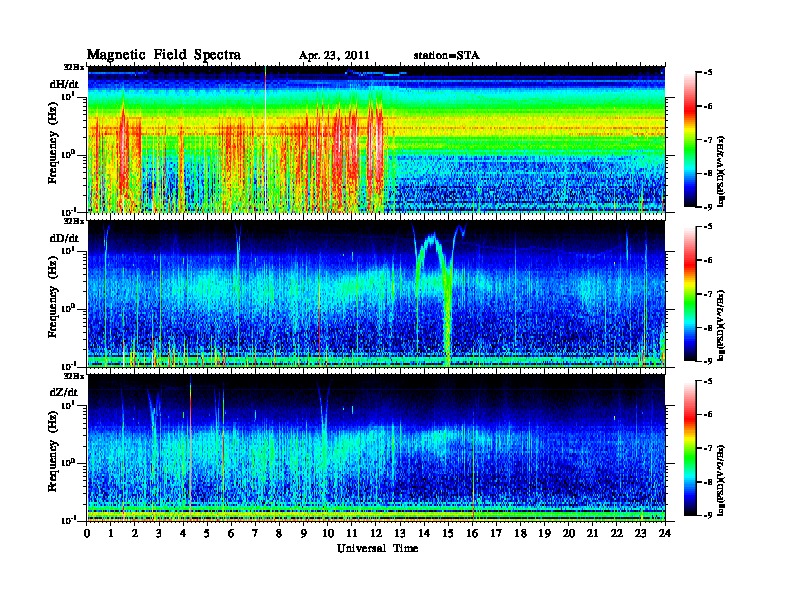Viewport: 792px width, 612px height.
Task: Click hour '6' on the time axis
Action: (231, 533)
